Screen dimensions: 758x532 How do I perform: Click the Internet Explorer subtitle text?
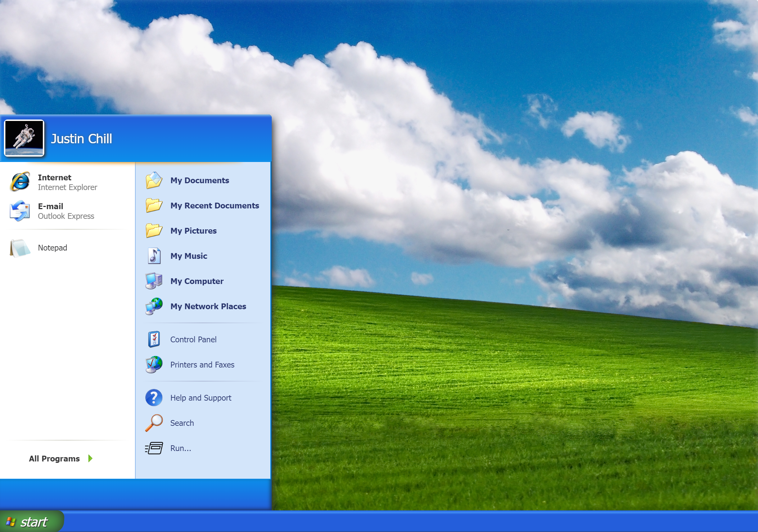[68, 188]
